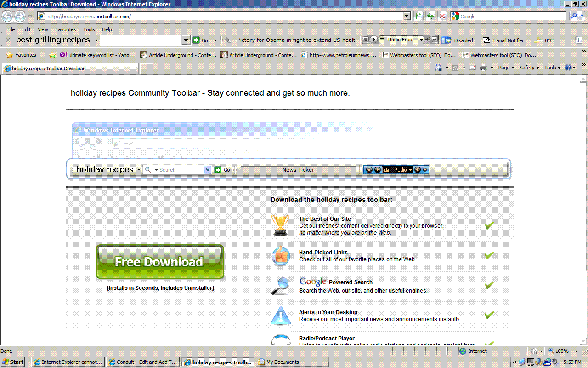Click the Start button

click(13, 362)
